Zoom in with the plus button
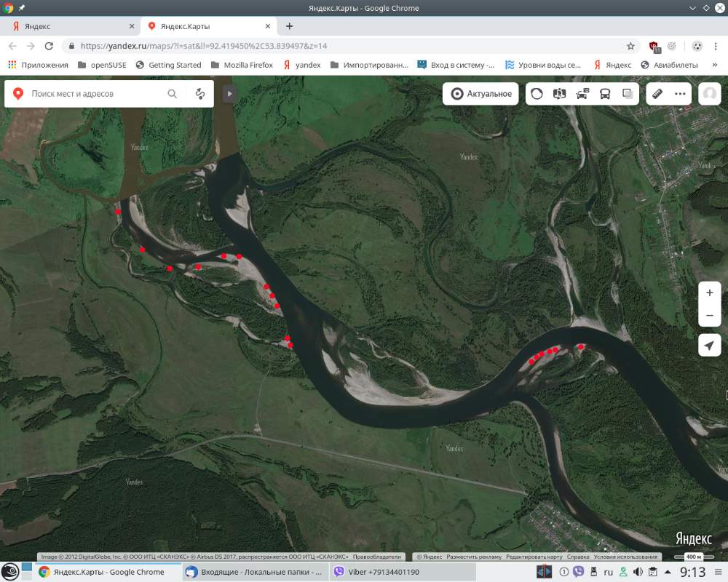 (x=710, y=292)
